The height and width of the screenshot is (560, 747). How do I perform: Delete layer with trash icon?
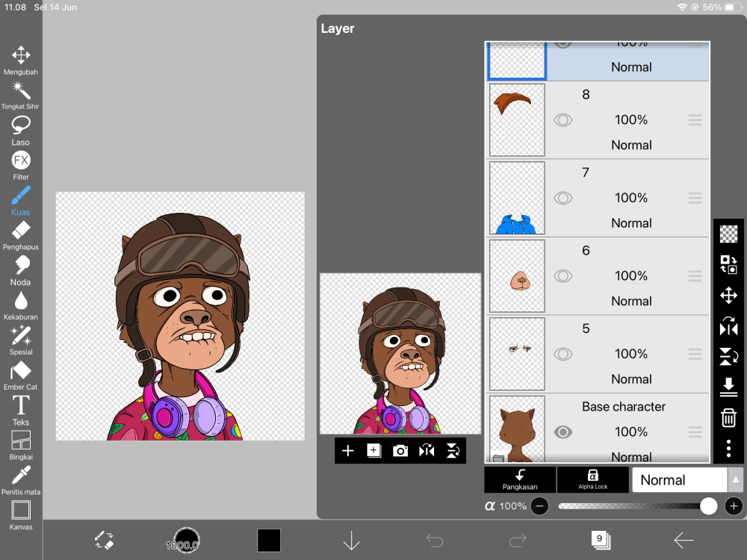click(x=728, y=417)
